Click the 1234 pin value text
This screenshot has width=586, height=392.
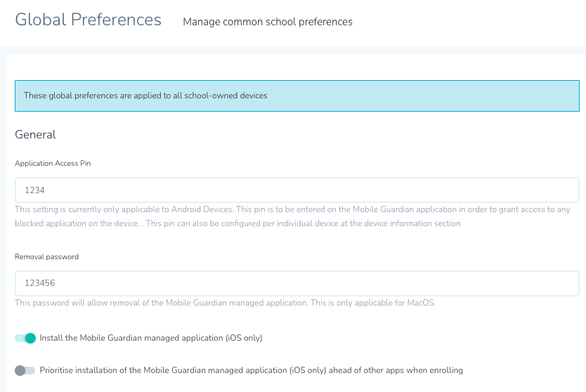click(34, 190)
